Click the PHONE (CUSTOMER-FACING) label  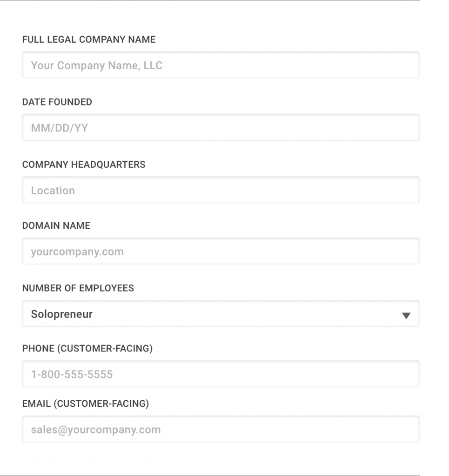[x=87, y=349]
